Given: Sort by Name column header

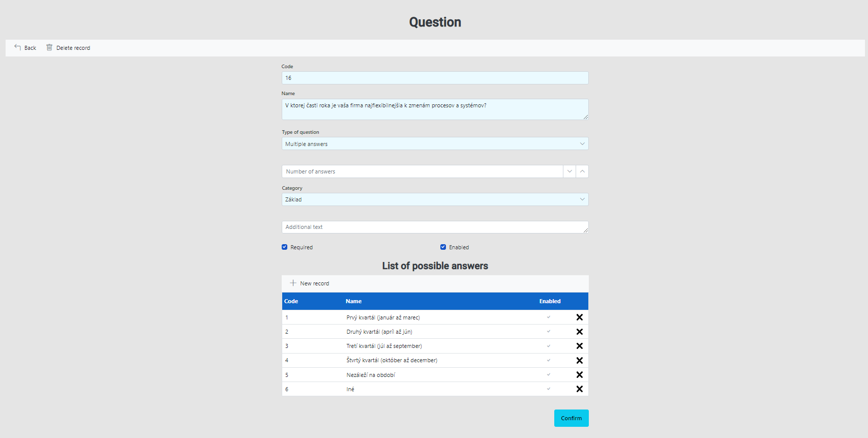Looking at the screenshot, I should click(x=353, y=301).
